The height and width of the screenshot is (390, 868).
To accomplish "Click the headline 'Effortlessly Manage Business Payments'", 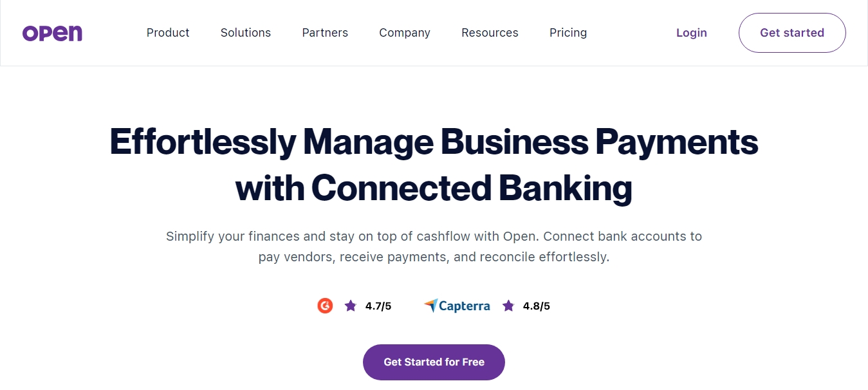I will click(x=434, y=142).
